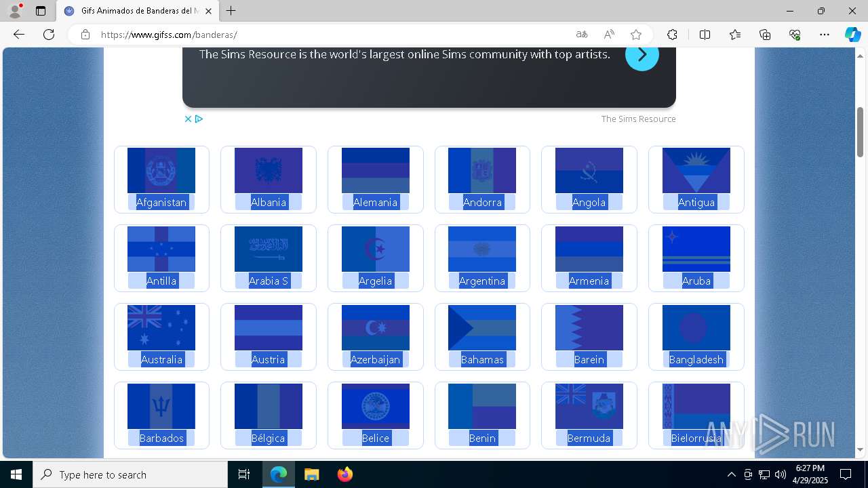
Task: Click the address bar URL
Action: tap(168, 35)
